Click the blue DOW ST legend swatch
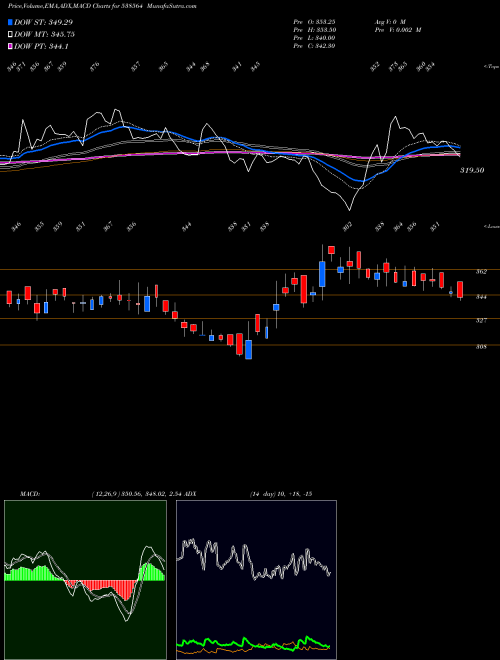Viewport: 500px width, 660px height. [x=11, y=22]
